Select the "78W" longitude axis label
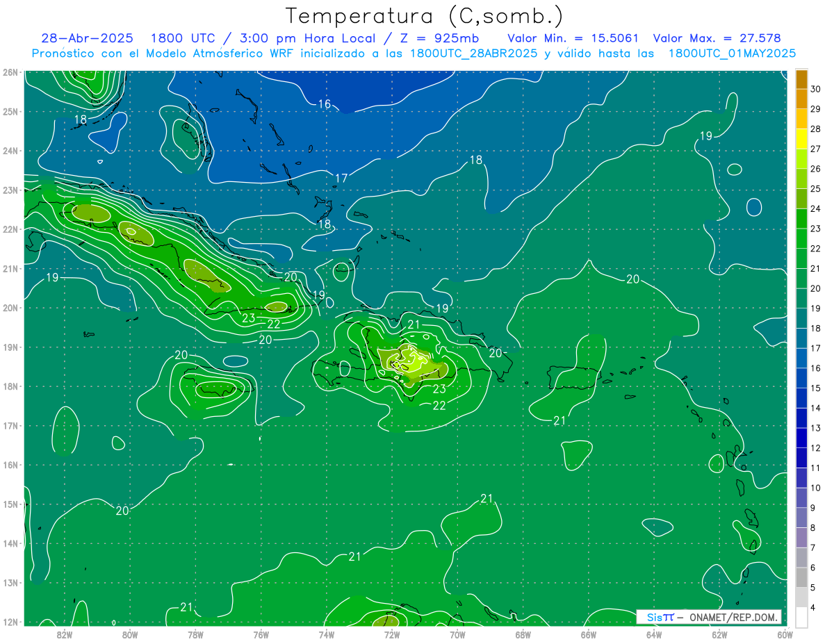The width and height of the screenshot is (834, 644). pyautogui.click(x=195, y=634)
